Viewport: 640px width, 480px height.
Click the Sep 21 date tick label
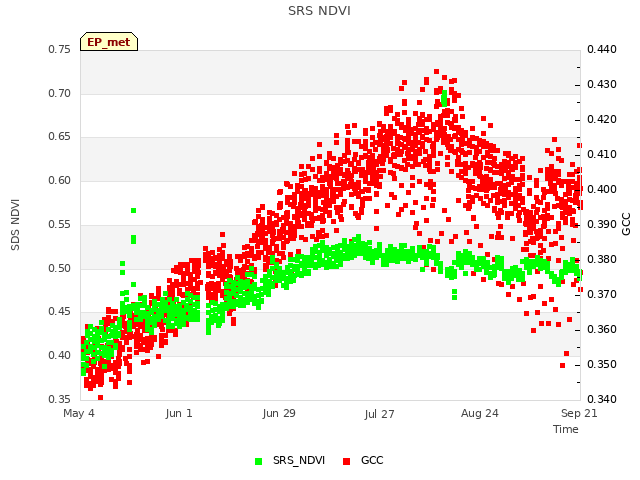tap(579, 413)
